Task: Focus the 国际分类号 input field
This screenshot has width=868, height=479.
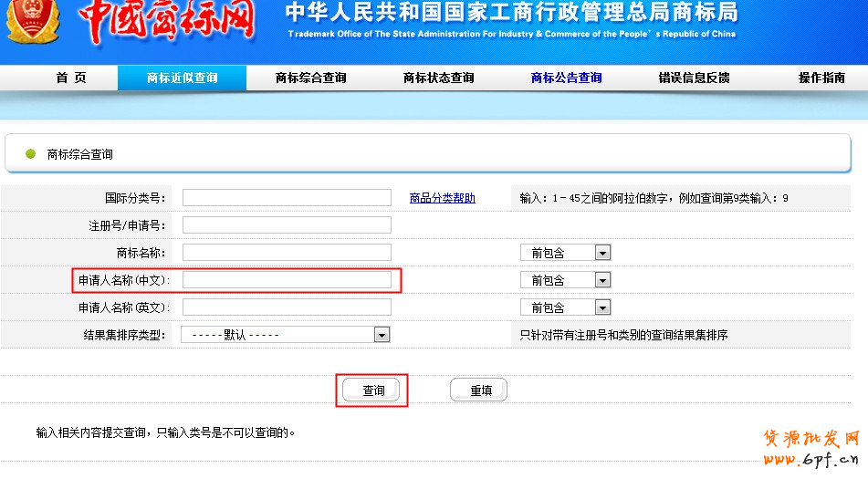Action: (x=287, y=198)
